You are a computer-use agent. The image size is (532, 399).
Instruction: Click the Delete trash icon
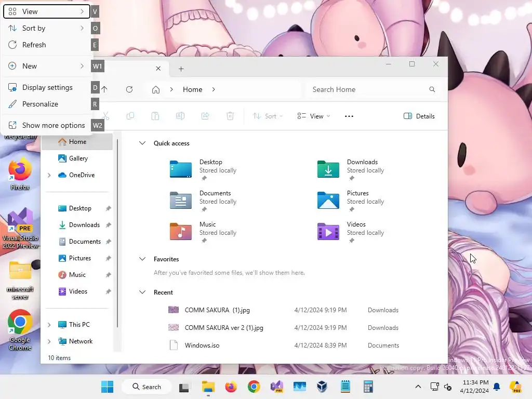230,116
